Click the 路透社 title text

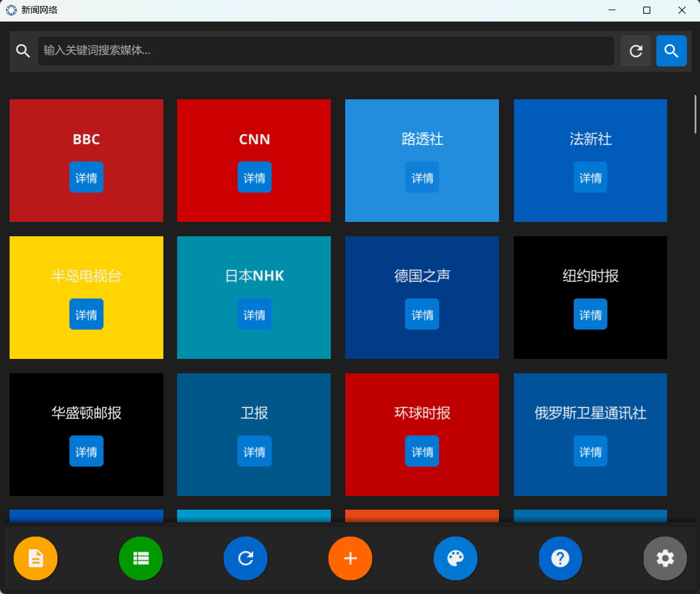(x=422, y=139)
